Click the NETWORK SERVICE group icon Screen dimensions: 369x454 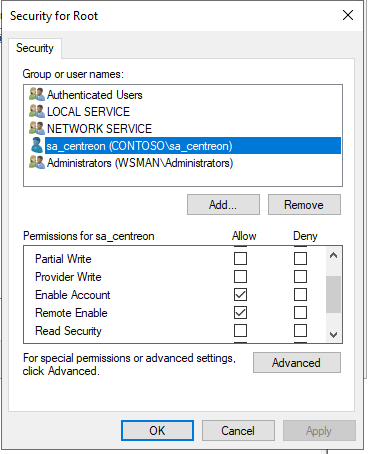[x=37, y=128]
